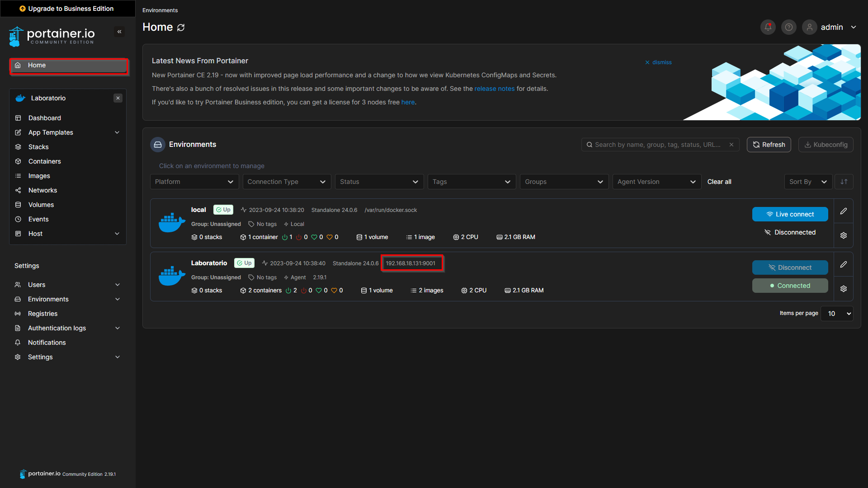Image resolution: width=868 pixels, height=488 pixels.
Task: Enable Live connect for the local environment
Action: [x=790, y=214]
